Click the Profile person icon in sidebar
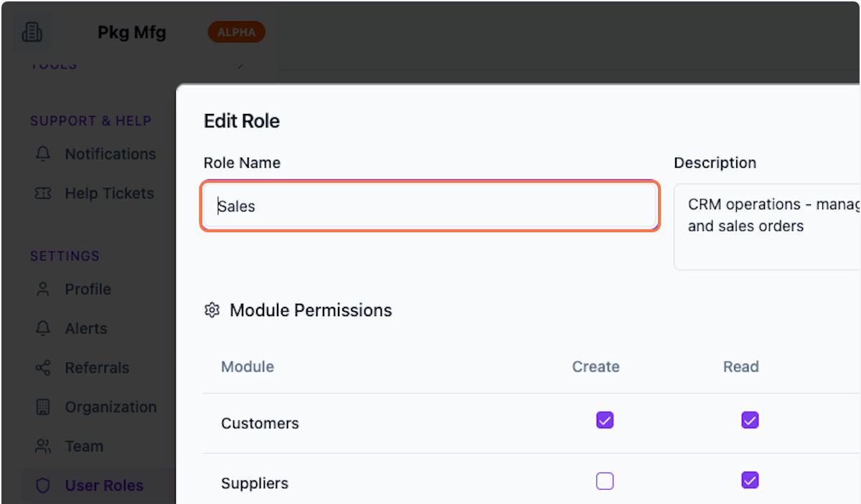The height and width of the screenshot is (504, 861). [42, 289]
